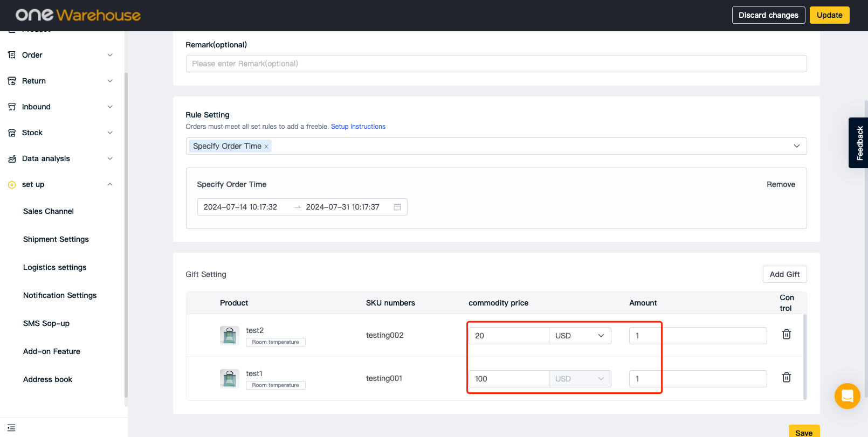Click the Room temperature tag under test1
The height and width of the screenshot is (437, 868).
coord(275,385)
